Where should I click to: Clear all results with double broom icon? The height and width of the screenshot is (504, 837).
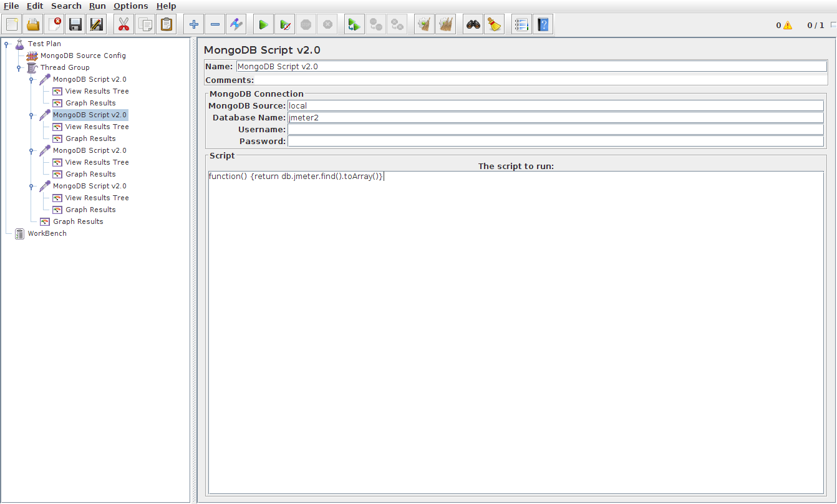[x=445, y=25]
